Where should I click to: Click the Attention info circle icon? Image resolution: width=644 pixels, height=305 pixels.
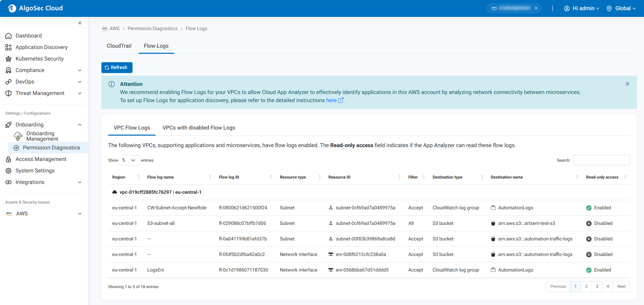pyautogui.click(x=112, y=84)
